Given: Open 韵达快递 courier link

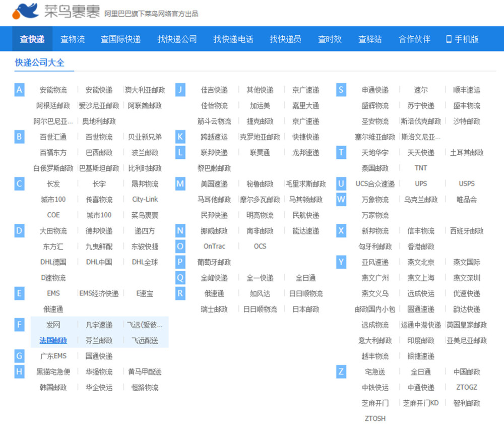Looking at the screenshot, I should pyautogui.click(x=467, y=309).
